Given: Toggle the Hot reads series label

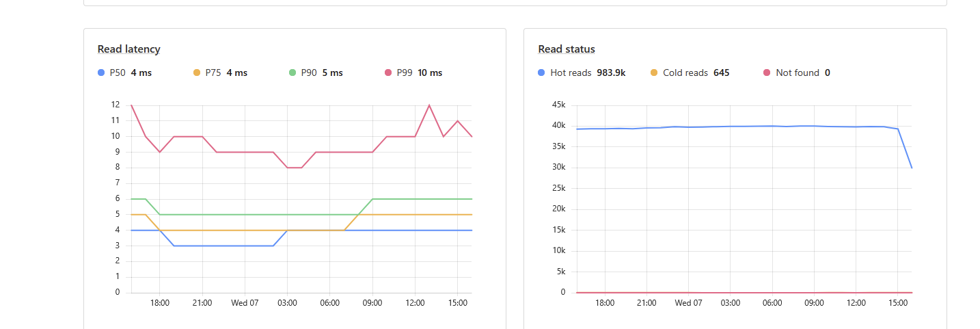Looking at the screenshot, I should [x=571, y=73].
